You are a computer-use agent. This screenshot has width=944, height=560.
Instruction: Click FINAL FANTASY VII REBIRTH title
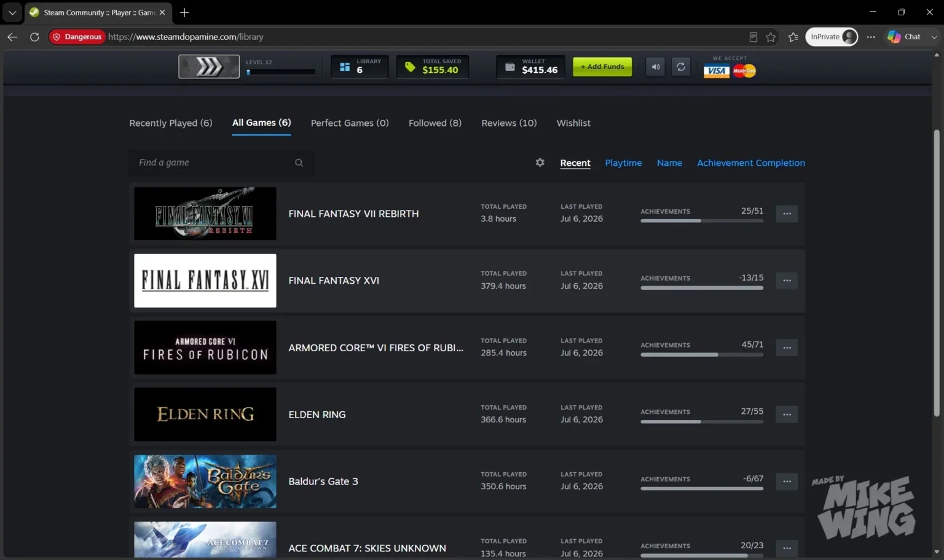353,214
